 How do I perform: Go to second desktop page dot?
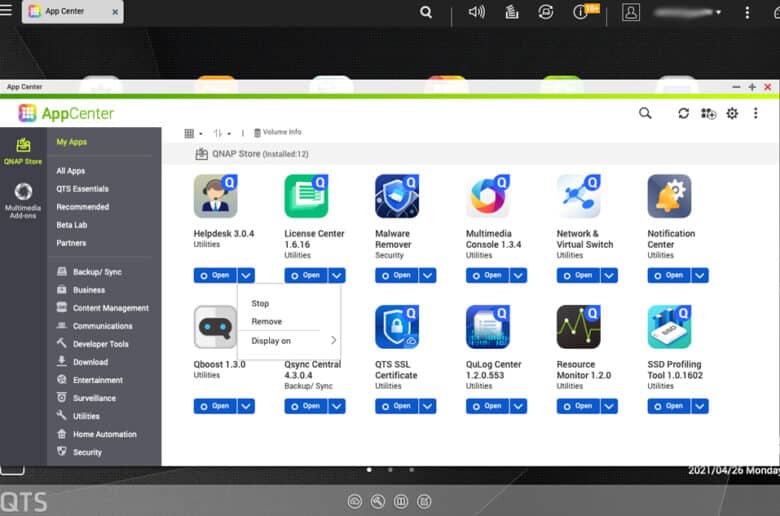point(390,469)
